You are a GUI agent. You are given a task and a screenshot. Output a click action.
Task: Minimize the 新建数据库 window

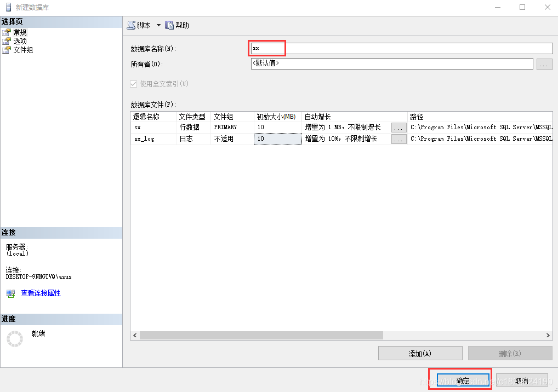click(x=498, y=7)
